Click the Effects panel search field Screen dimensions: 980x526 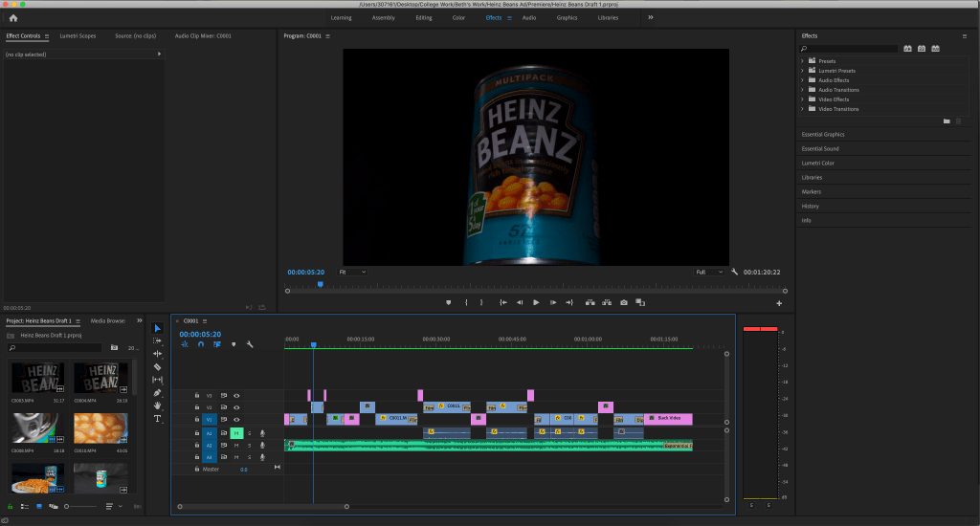[847, 48]
